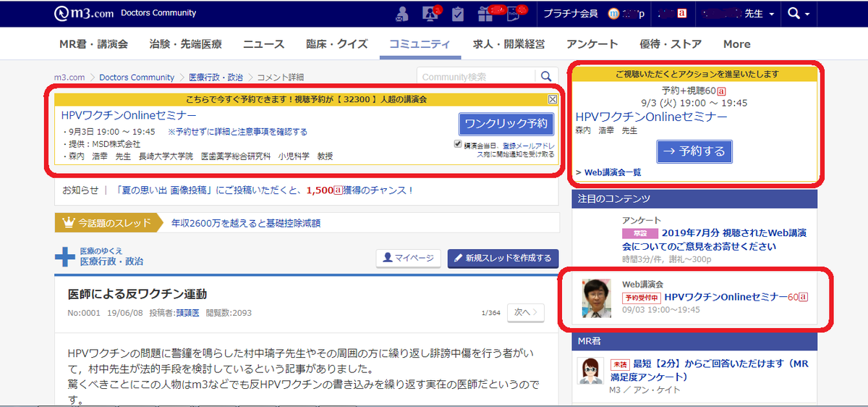This screenshot has height=407, width=868.
Task: Open the 治験・先端医療 tab
Action: click(x=185, y=44)
